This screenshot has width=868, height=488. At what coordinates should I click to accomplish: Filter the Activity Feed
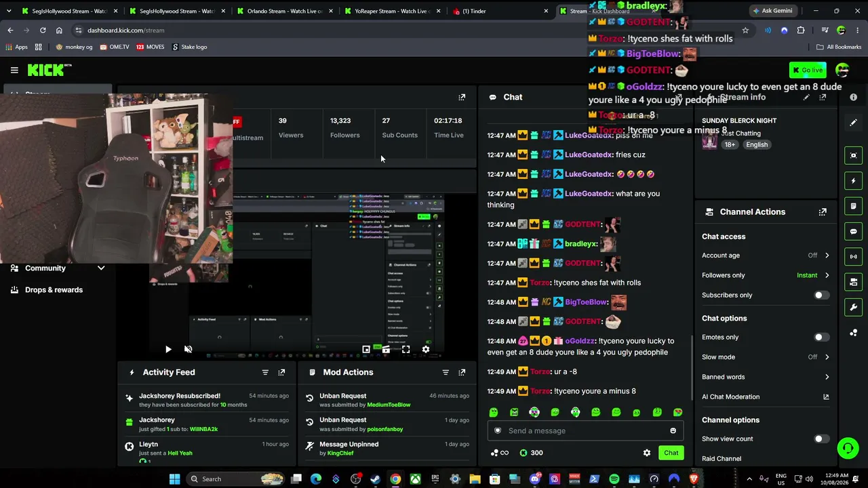pos(265,372)
